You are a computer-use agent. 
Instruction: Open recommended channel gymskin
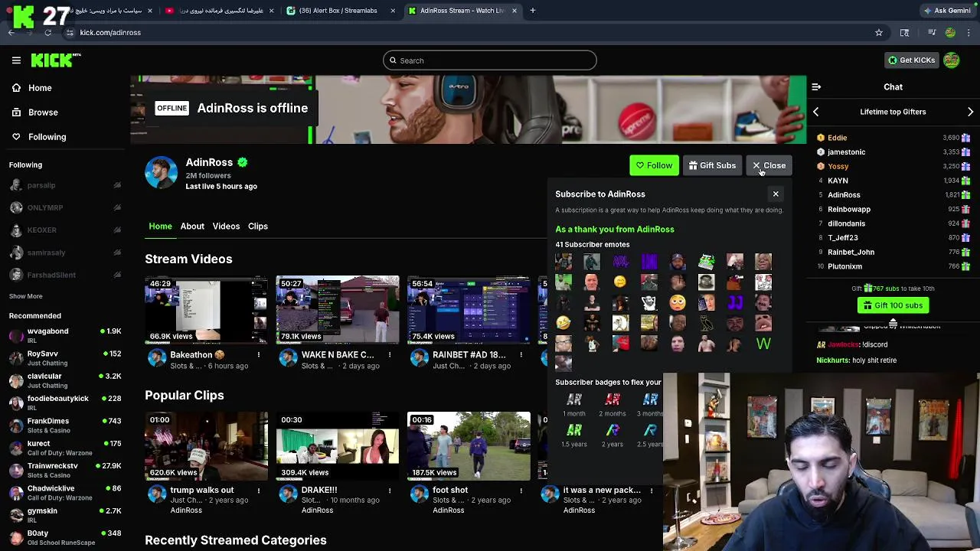(65, 515)
